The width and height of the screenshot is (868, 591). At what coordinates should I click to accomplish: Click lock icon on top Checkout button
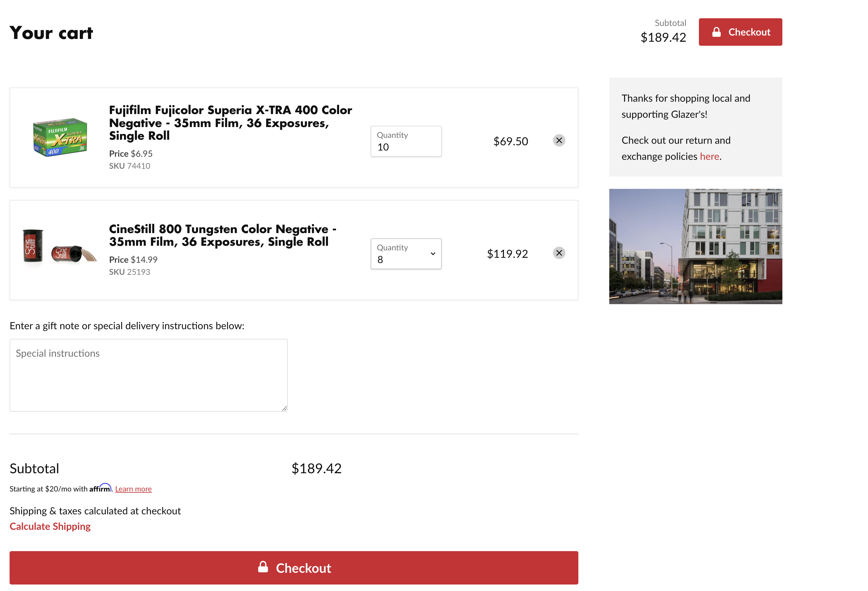click(716, 32)
